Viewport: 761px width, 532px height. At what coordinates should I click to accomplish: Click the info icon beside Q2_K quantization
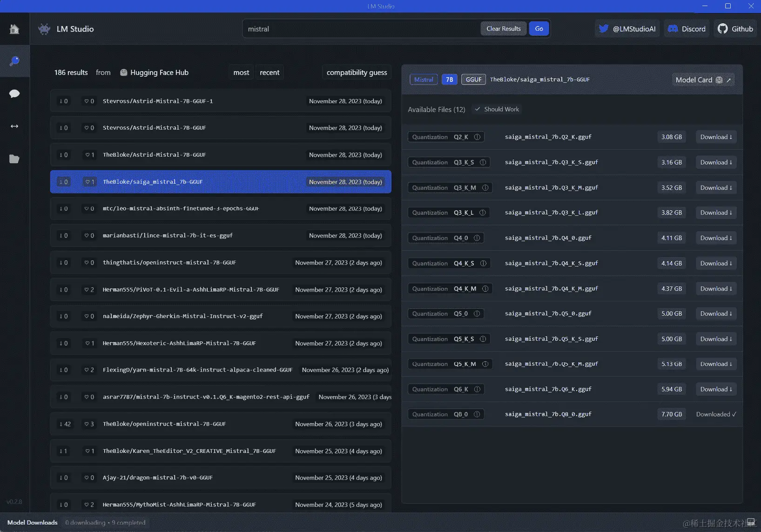click(477, 137)
